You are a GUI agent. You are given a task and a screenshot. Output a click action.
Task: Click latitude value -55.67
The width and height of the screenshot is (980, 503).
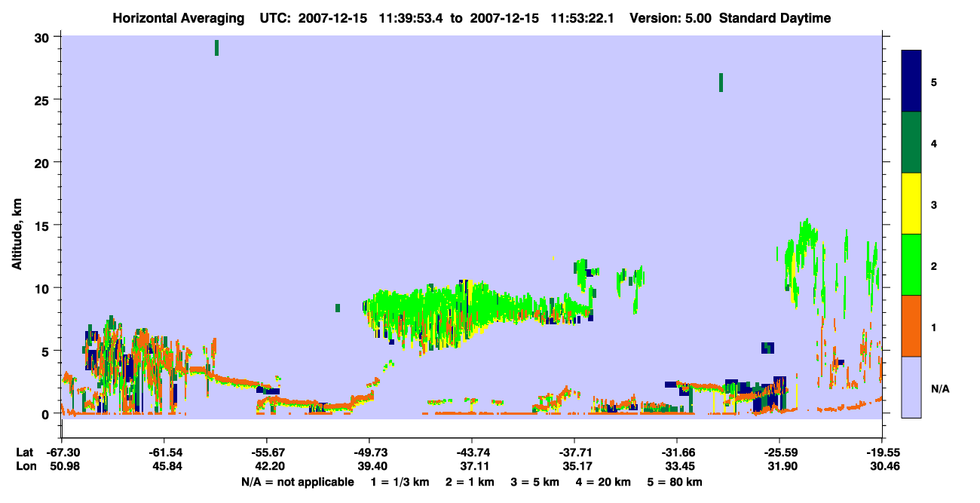point(267,452)
